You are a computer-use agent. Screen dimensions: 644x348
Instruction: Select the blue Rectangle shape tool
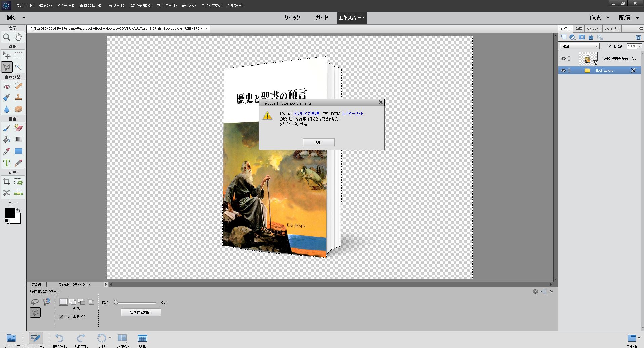18,151
